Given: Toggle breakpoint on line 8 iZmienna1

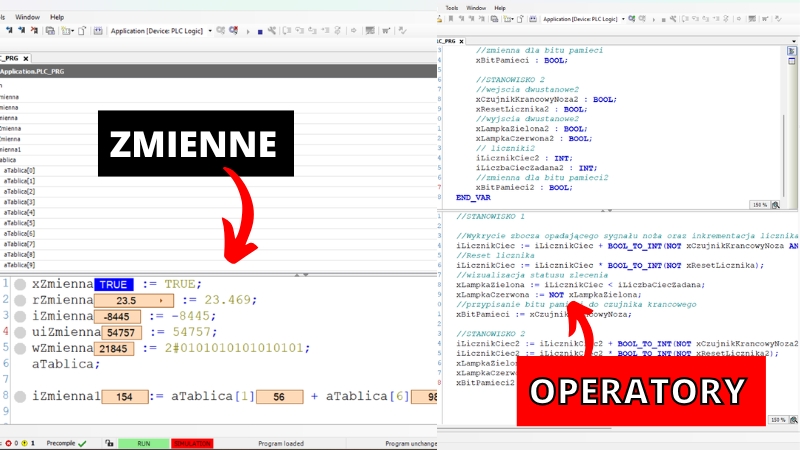Looking at the screenshot, I should point(20,396).
